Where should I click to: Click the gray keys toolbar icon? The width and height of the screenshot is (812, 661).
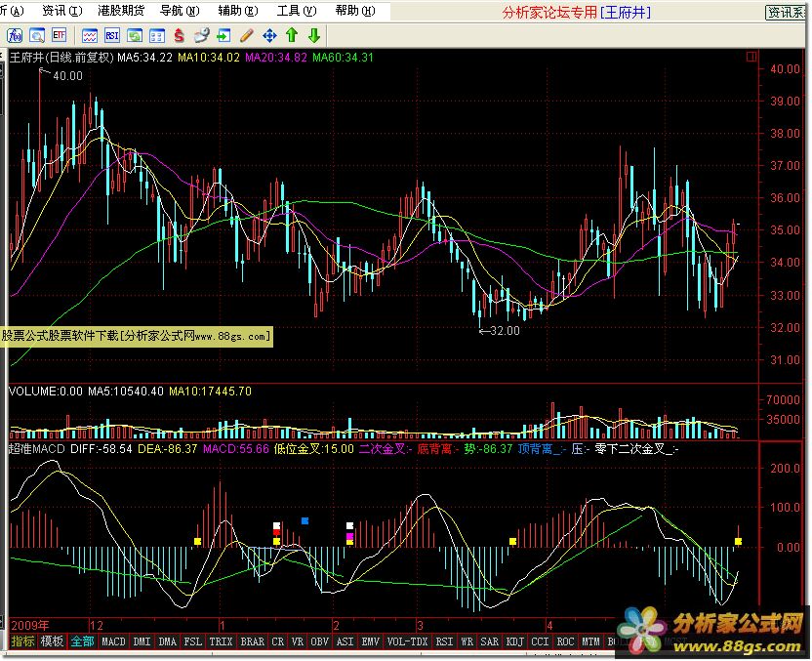coord(201,35)
